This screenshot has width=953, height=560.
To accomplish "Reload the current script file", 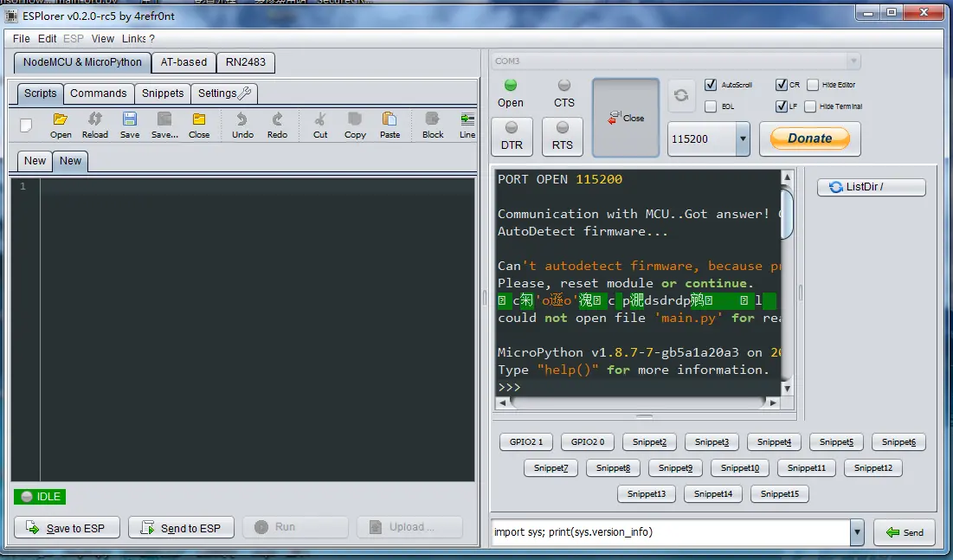I will (x=95, y=126).
